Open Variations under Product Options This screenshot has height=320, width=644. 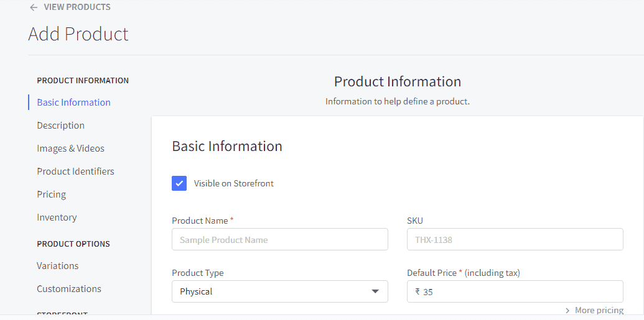(x=57, y=266)
